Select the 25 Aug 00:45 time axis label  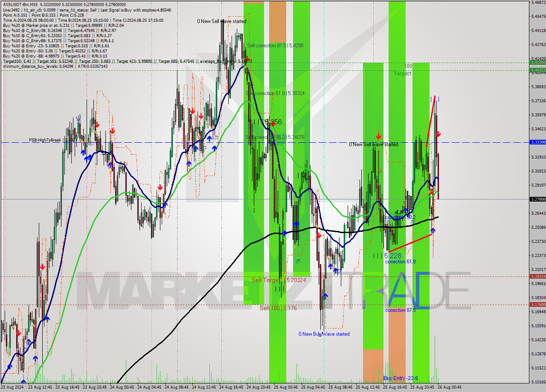[285, 387]
